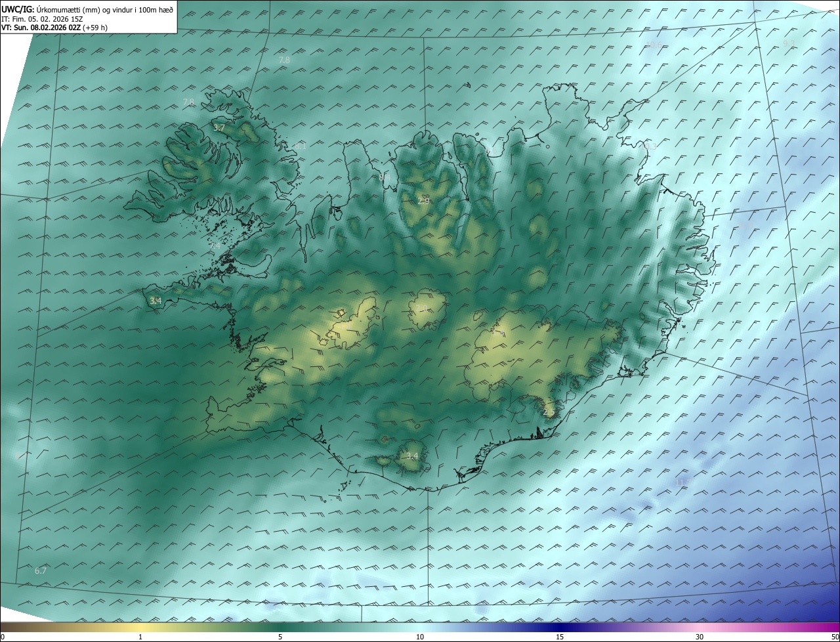Click the 'IT: Fim. 05. 02. 2026 15Z' line

click(42, 19)
